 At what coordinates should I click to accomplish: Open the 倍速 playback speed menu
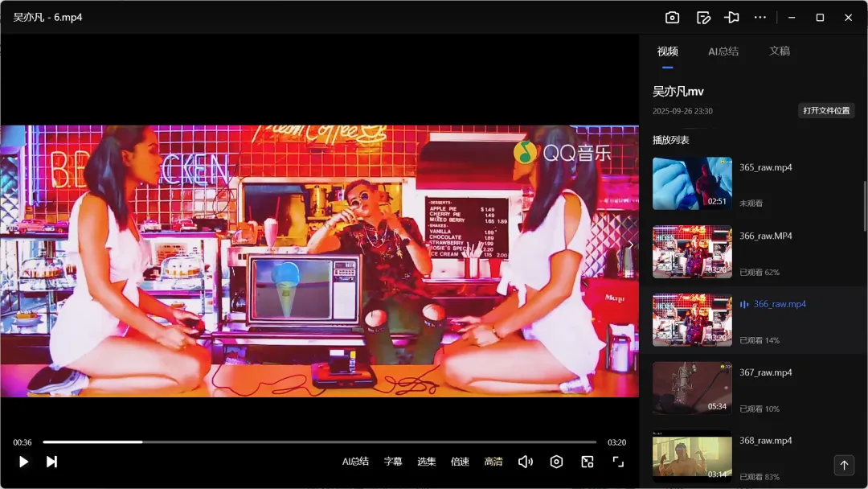pyautogui.click(x=460, y=462)
